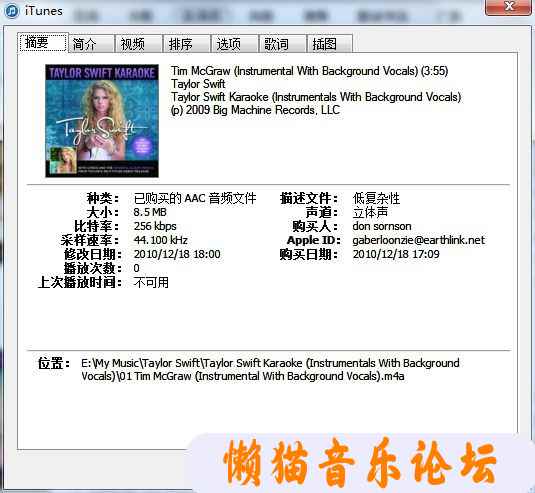Click the Taylor Swift Karaoke album artwork
Viewport: 535px width, 493px height.
click(102, 121)
